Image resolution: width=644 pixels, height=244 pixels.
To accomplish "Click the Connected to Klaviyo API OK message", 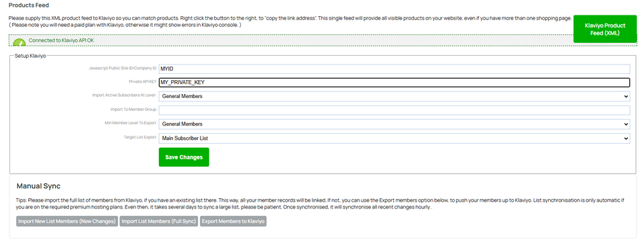I will [61, 40].
